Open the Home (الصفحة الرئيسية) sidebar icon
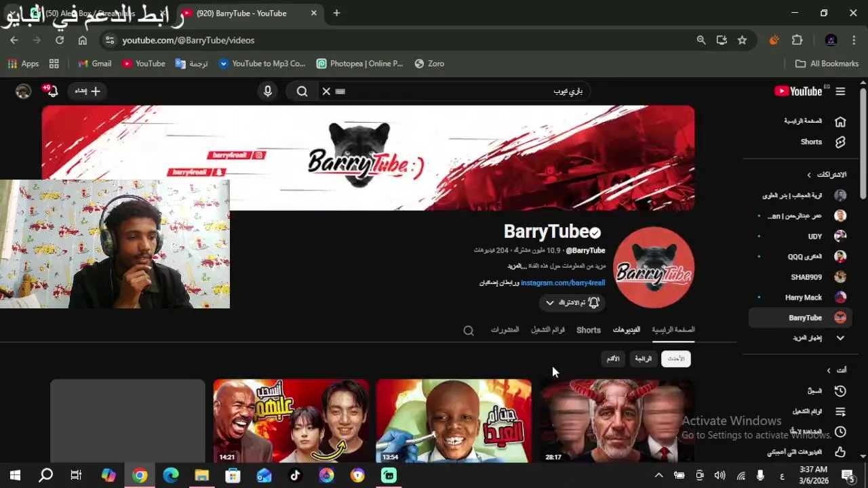868x488 pixels. (840, 121)
